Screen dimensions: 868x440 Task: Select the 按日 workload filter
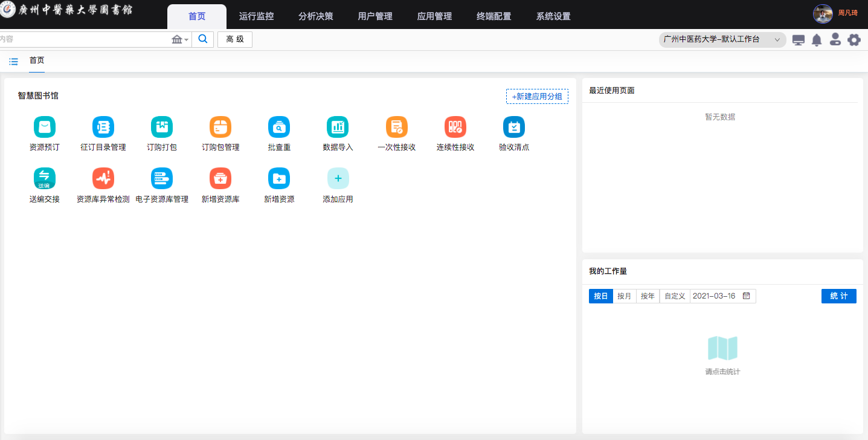(x=600, y=296)
